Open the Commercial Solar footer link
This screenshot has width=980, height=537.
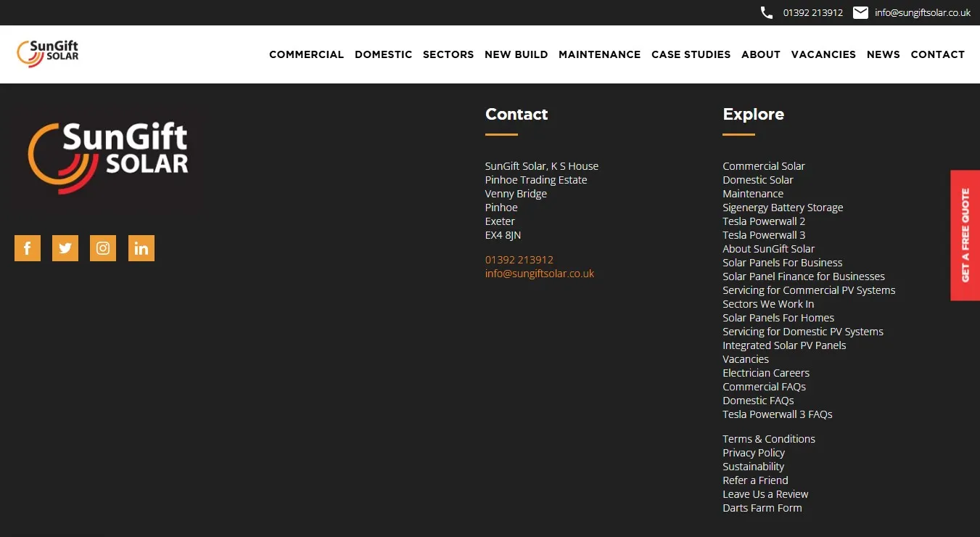coord(764,166)
